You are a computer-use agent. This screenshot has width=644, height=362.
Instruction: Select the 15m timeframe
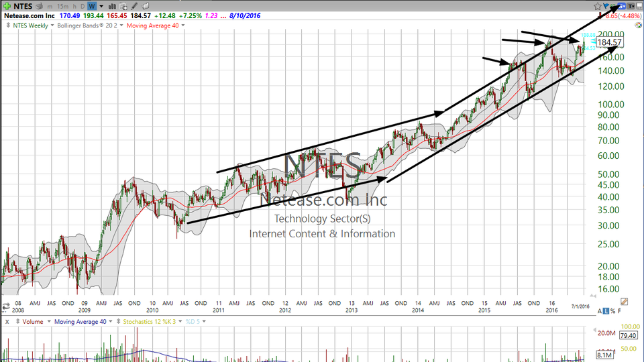coord(63,6)
